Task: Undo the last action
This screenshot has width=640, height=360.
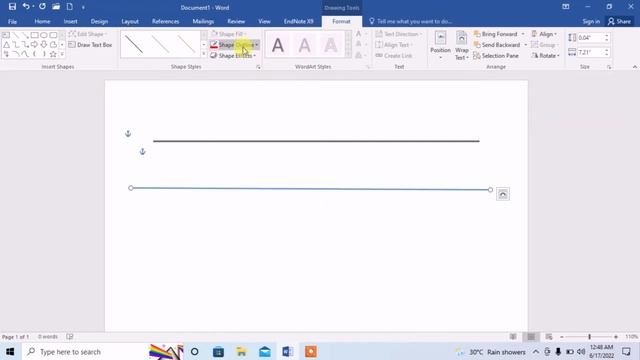Action: pos(26,7)
